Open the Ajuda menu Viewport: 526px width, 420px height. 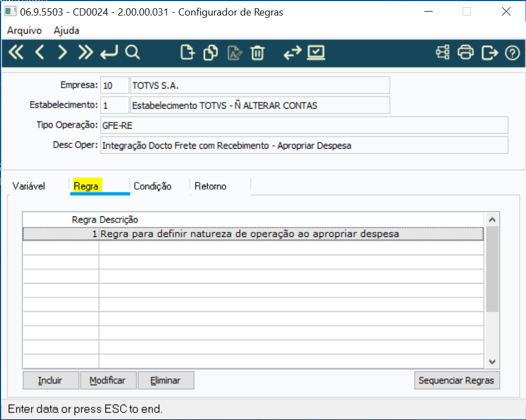click(x=67, y=31)
